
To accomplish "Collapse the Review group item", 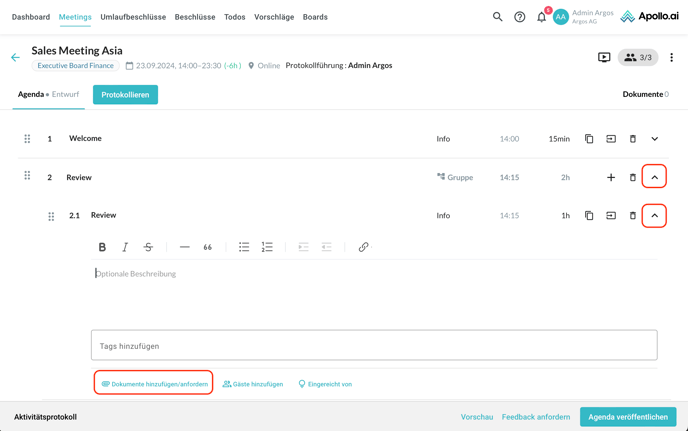I will pyautogui.click(x=654, y=178).
